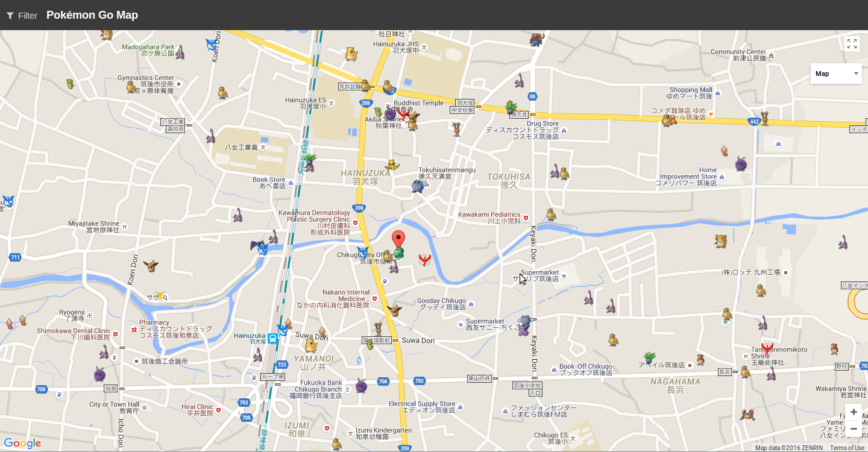
Task: Open the Mystic gym at the left edge
Action: click(7, 201)
